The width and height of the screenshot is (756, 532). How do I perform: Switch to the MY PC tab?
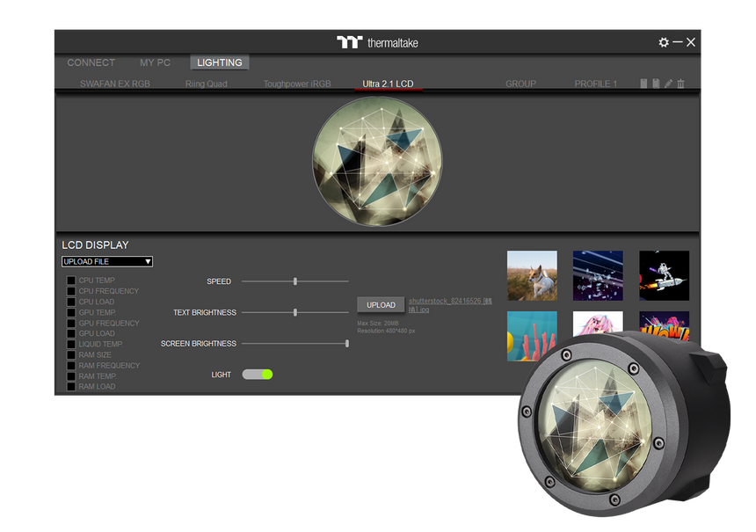[155, 62]
